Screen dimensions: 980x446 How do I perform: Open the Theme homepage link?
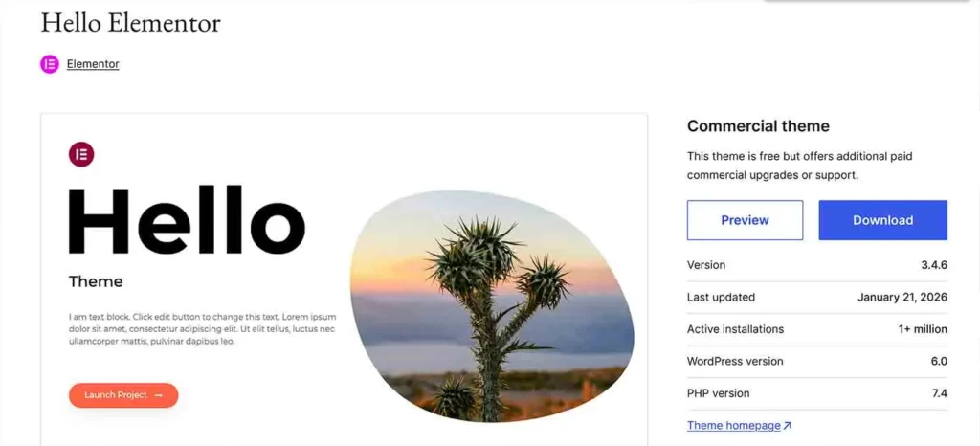point(733,425)
